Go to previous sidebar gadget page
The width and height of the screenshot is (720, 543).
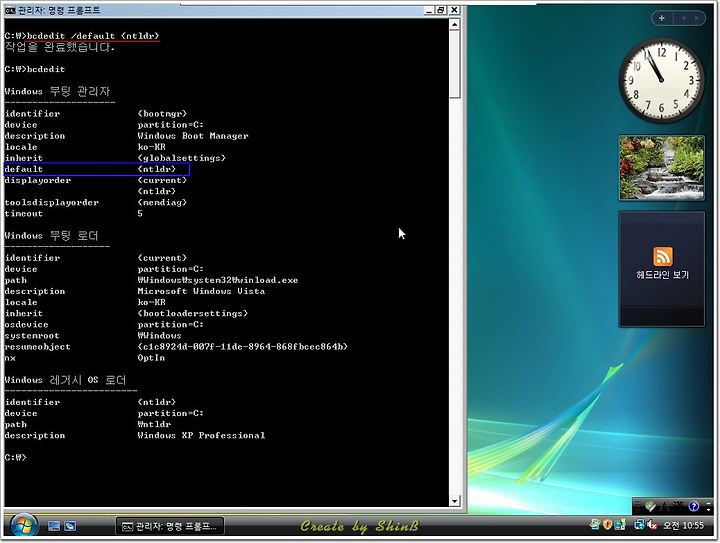[683, 18]
